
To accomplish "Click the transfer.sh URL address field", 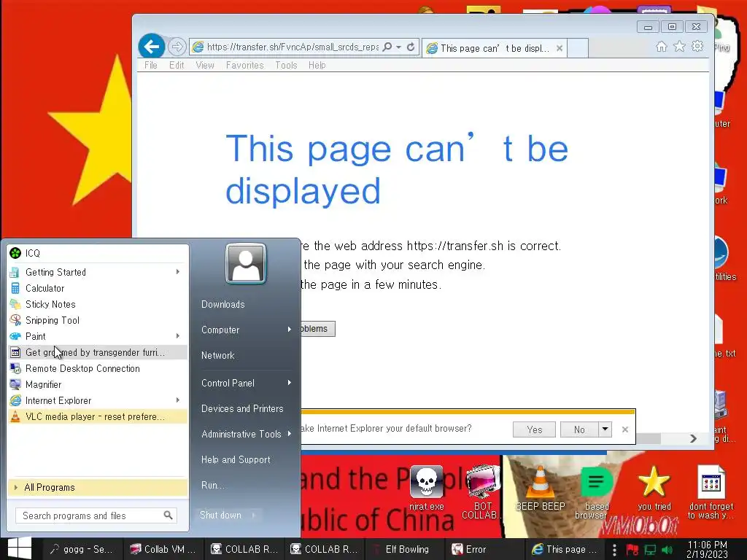I will [x=293, y=47].
